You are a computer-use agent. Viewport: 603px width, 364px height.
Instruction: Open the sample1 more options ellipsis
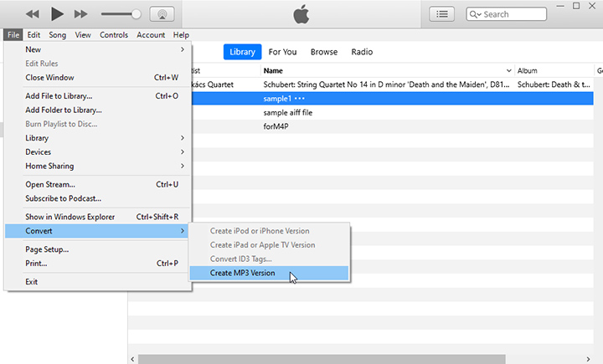point(300,99)
